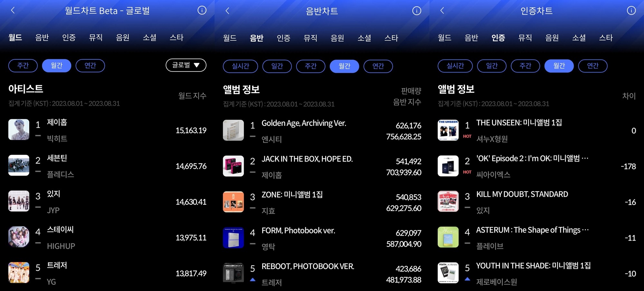
Task: Click the HOT badge under rank 2
Action: pos(467,172)
